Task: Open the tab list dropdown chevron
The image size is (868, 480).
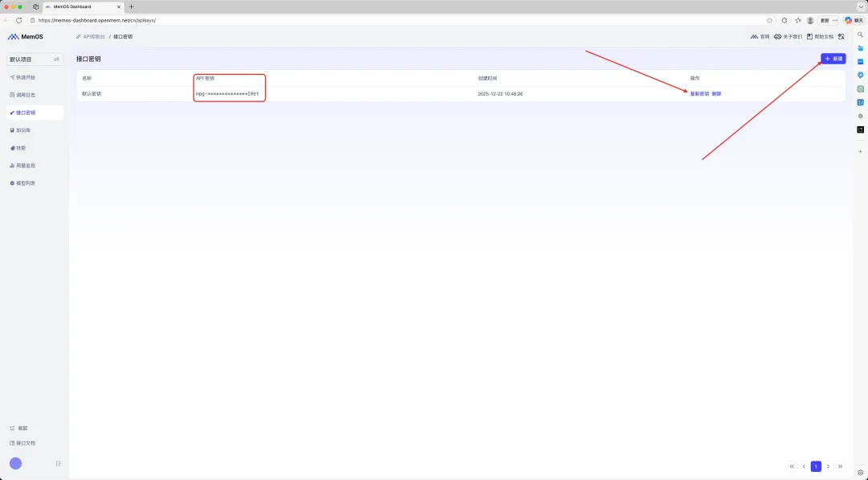Action: [x=861, y=6]
